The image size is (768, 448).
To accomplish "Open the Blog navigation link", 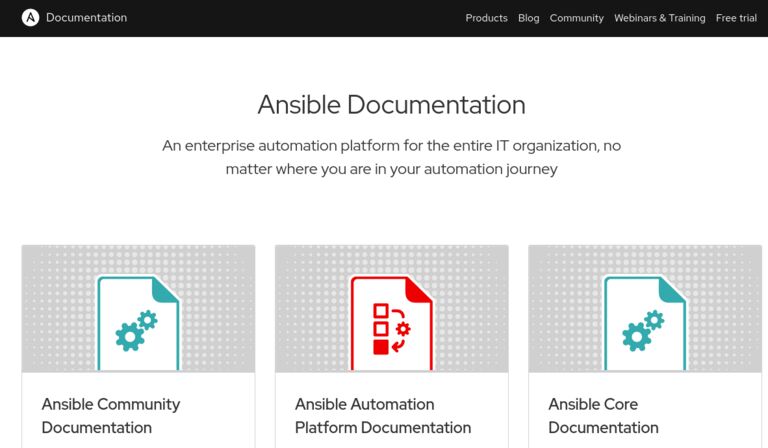I will [x=528, y=18].
